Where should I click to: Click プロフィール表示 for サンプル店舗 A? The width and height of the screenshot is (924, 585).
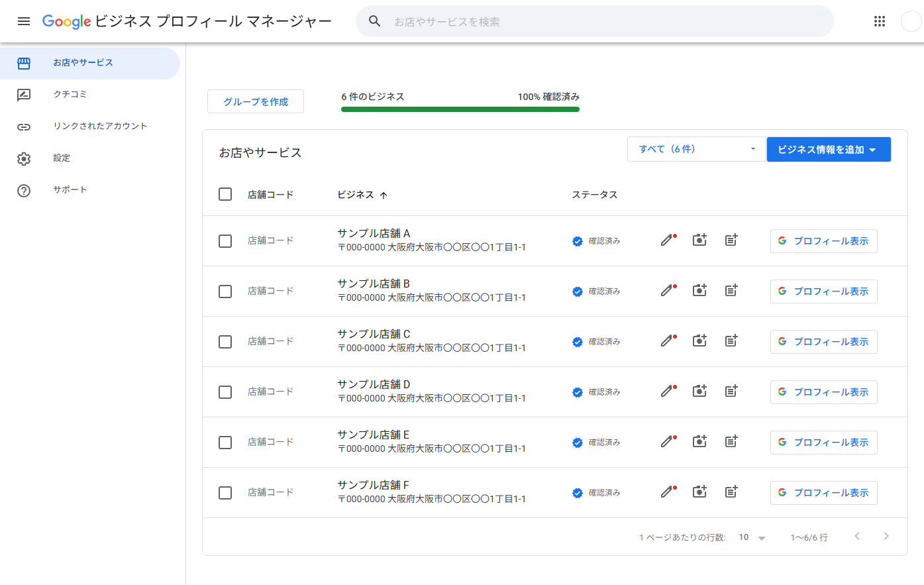pos(824,241)
